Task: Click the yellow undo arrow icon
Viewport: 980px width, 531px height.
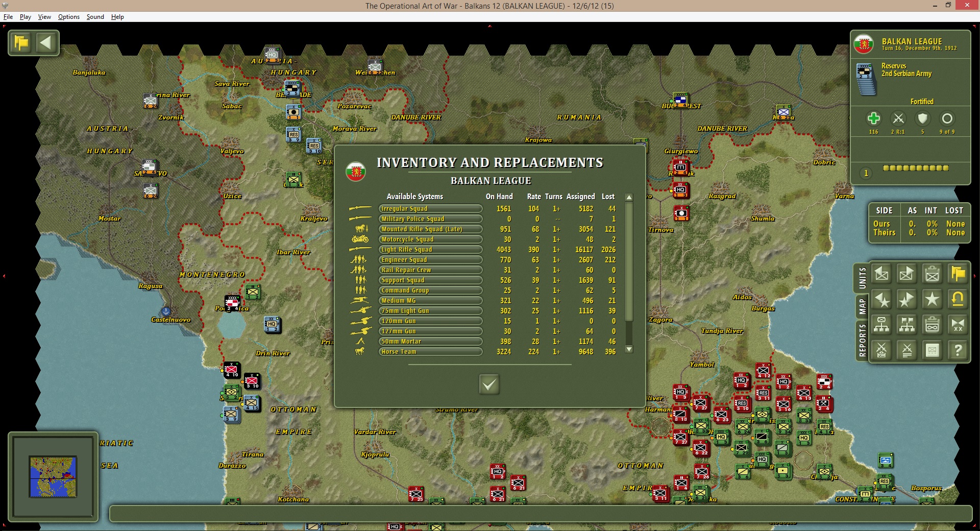Action: pyautogui.click(x=958, y=299)
